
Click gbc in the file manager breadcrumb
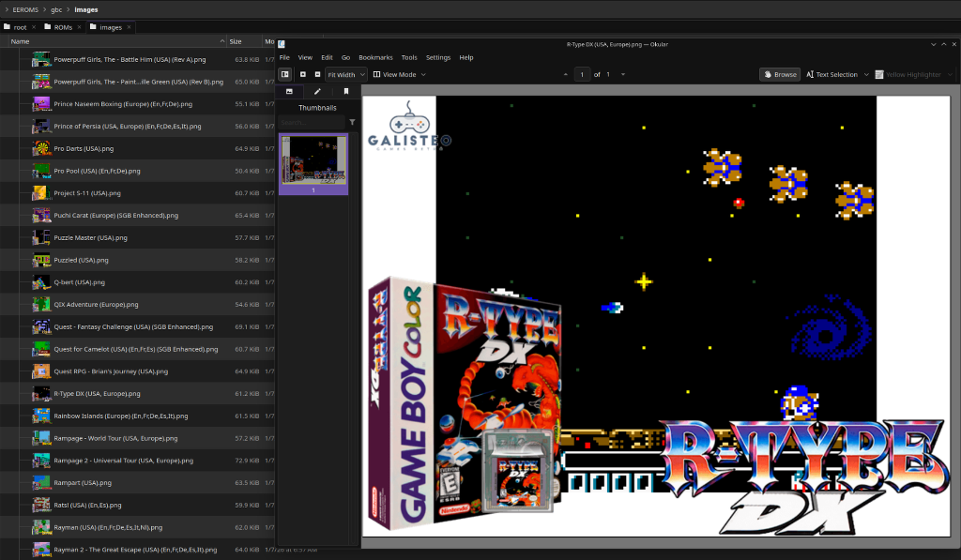(56, 9)
